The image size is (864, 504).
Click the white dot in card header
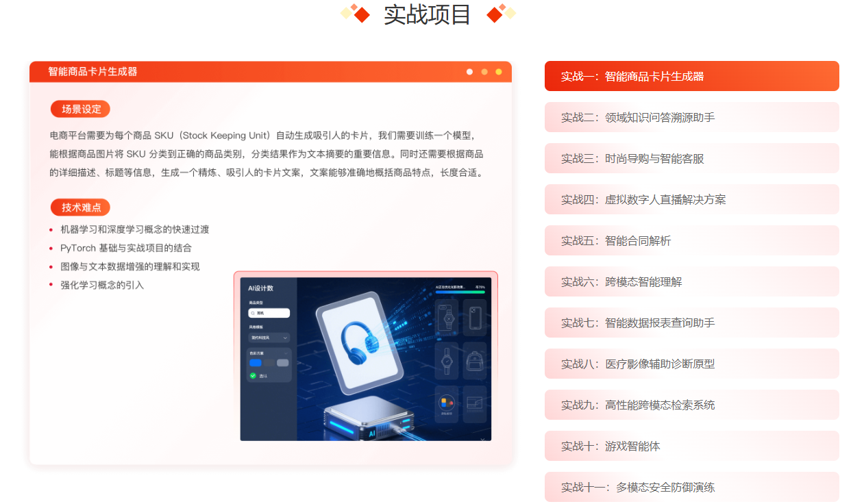click(x=469, y=71)
